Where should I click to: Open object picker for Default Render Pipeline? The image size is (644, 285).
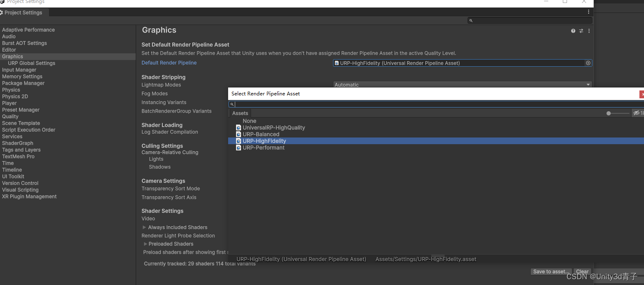(x=588, y=63)
